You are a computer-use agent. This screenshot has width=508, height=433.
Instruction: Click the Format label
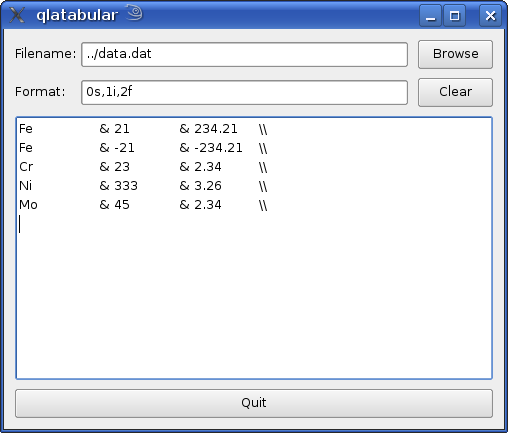click(x=40, y=92)
